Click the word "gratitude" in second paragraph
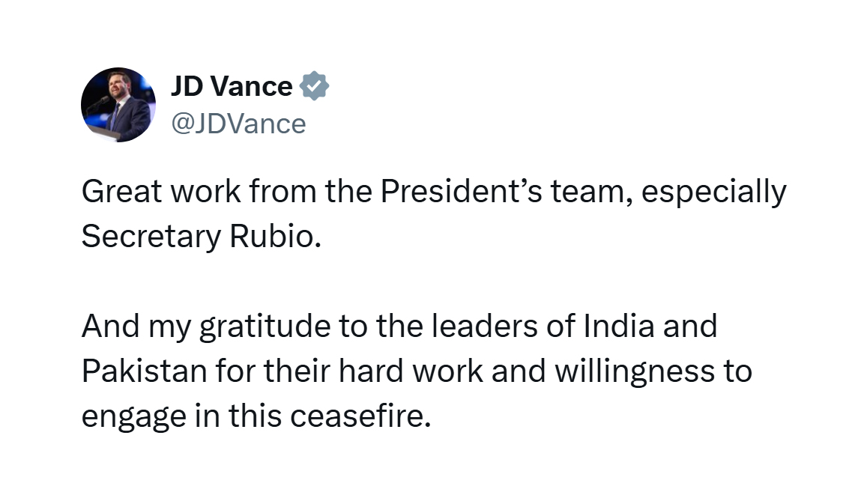855x504 pixels. (265, 327)
